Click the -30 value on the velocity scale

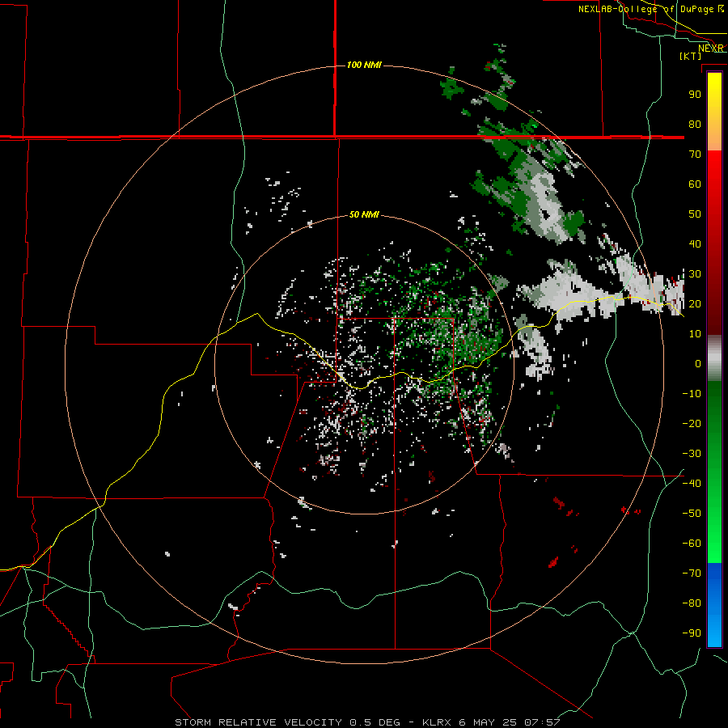coord(692,454)
